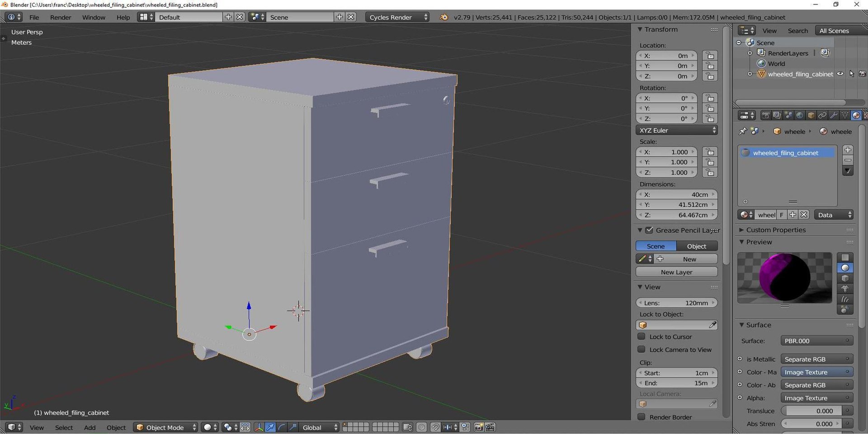Add a new material slot with plus
Viewport: 868px width, 434px height.
tap(848, 150)
